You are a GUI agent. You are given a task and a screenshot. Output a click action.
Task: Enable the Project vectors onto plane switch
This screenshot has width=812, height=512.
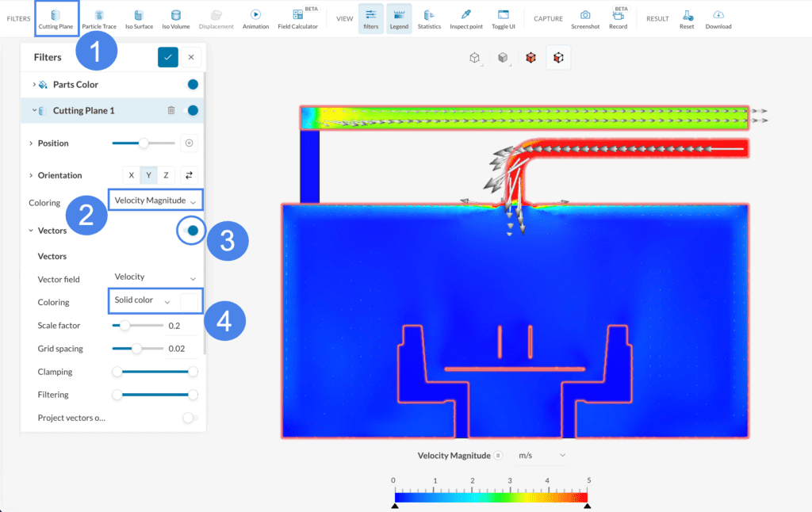pyautogui.click(x=190, y=418)
